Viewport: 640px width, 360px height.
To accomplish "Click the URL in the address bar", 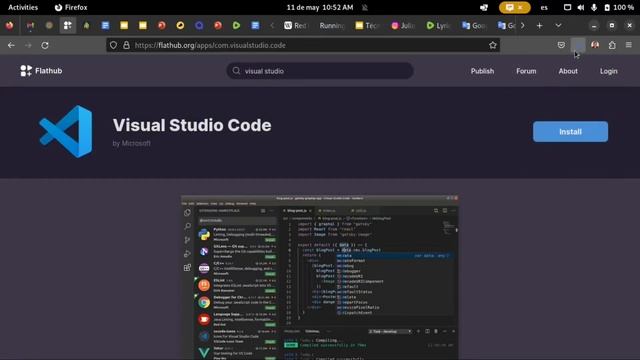I will pos(210,45).
